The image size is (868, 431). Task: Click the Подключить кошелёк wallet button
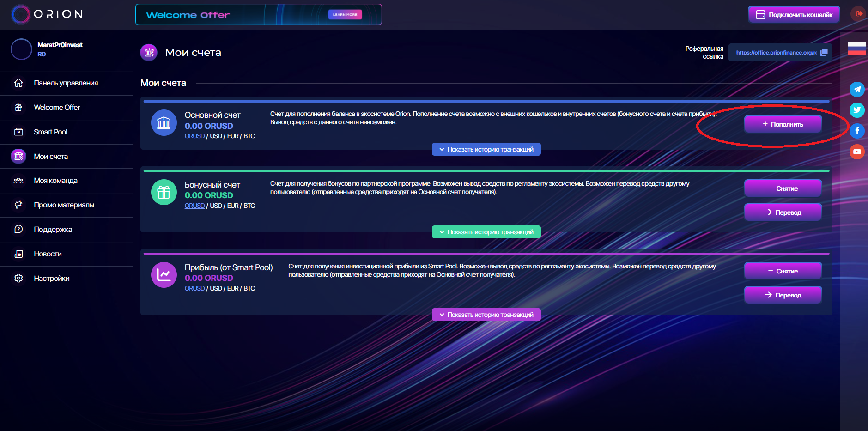pos(794,15)
